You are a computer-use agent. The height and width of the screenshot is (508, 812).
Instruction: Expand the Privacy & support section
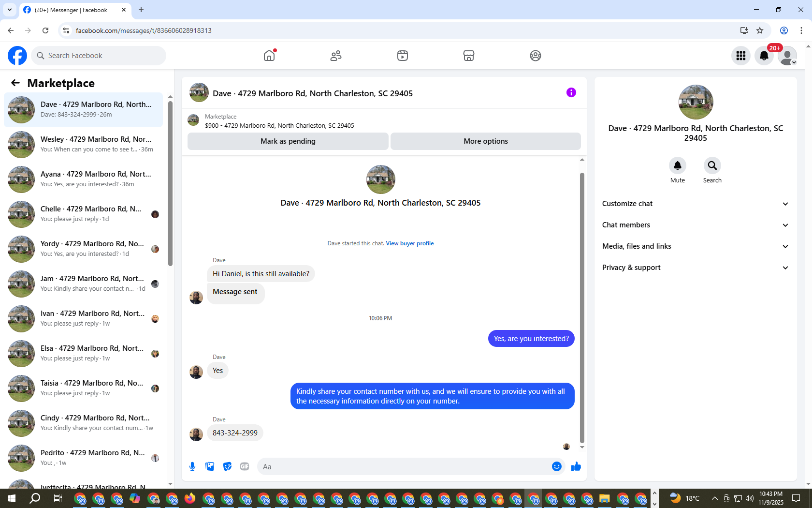tap(696, 268)
